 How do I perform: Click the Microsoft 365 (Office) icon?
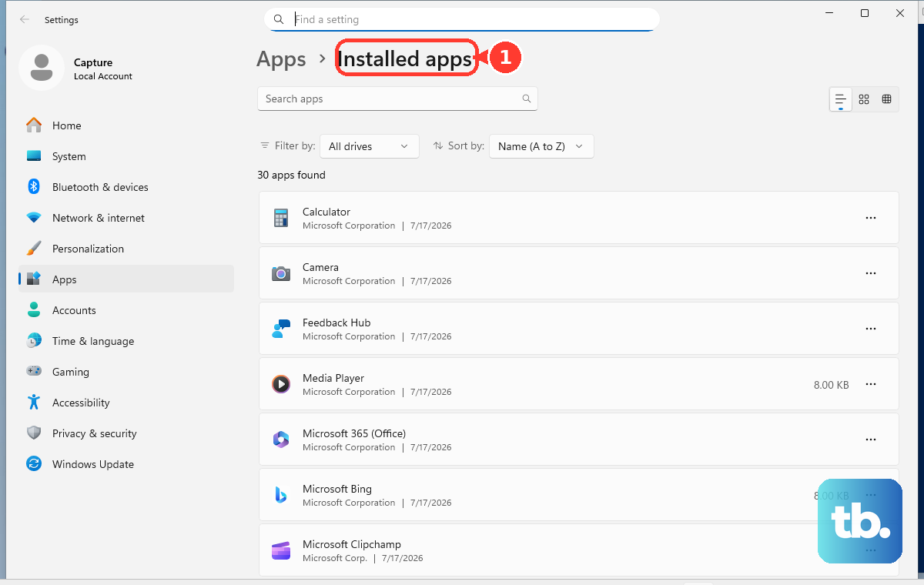[x=281, y=440]
